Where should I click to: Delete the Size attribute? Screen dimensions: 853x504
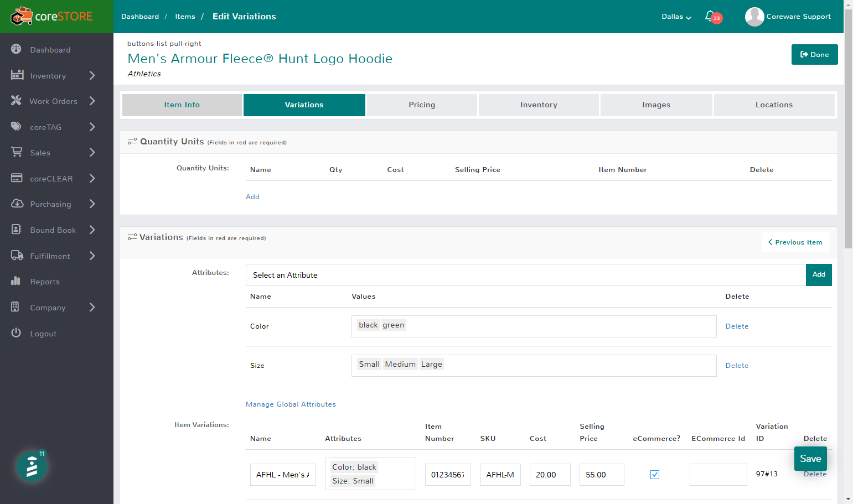tap(737, 366)
